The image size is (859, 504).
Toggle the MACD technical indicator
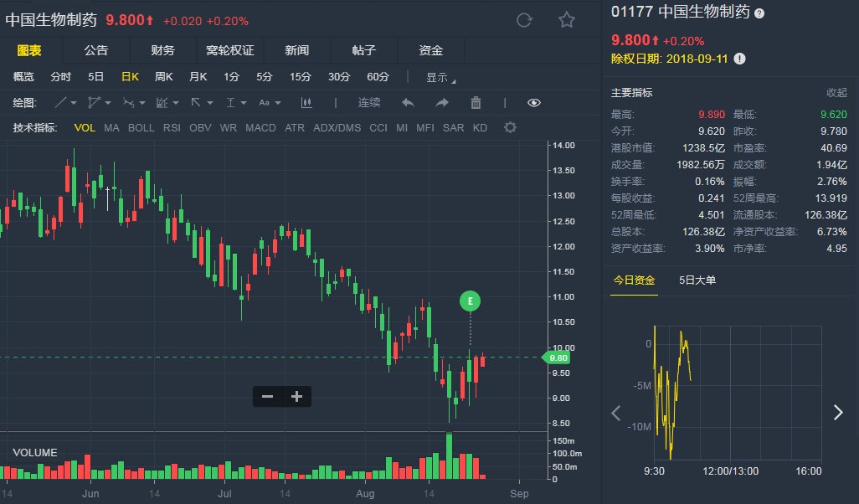pyautogui.click(x=260, y=128)
